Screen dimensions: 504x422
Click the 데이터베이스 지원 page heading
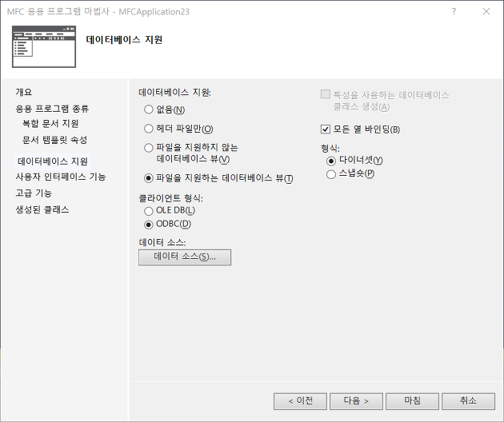coord(124,40)
